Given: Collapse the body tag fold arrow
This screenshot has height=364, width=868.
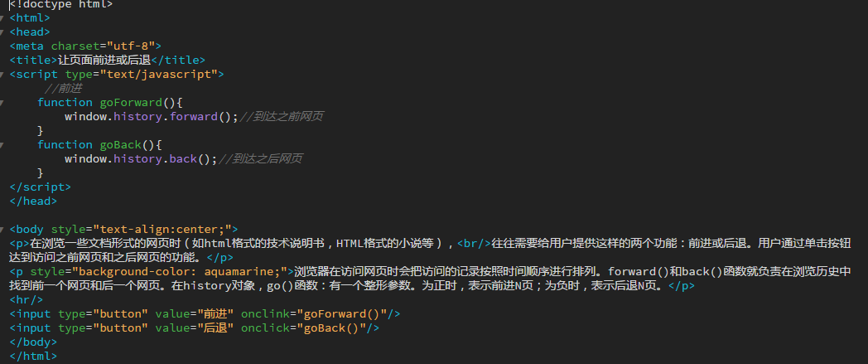Looking at the screenshot, I should click(x=2, y=229).
